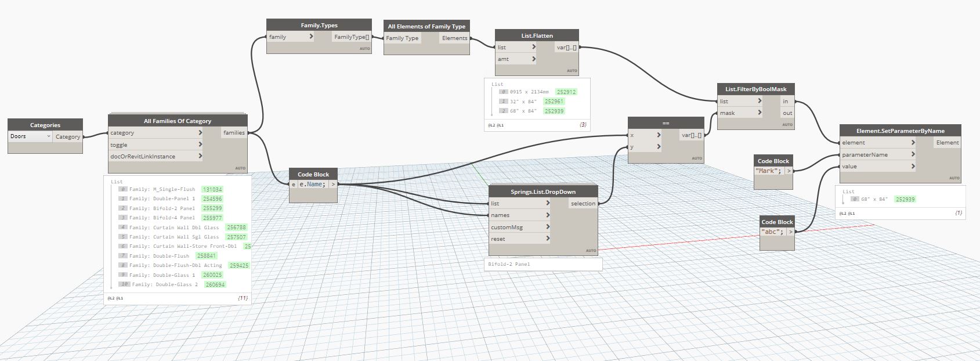Open the customMsg port chevron

547,227
